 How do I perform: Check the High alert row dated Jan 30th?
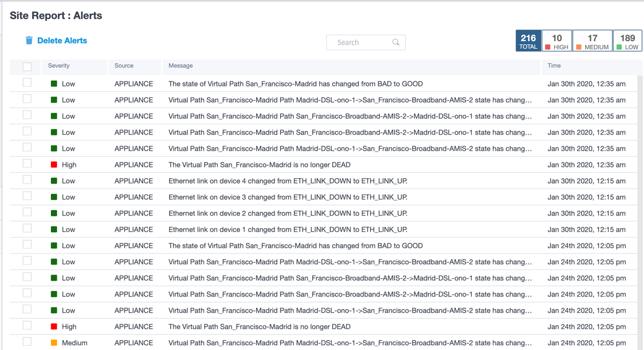[27, 164]
